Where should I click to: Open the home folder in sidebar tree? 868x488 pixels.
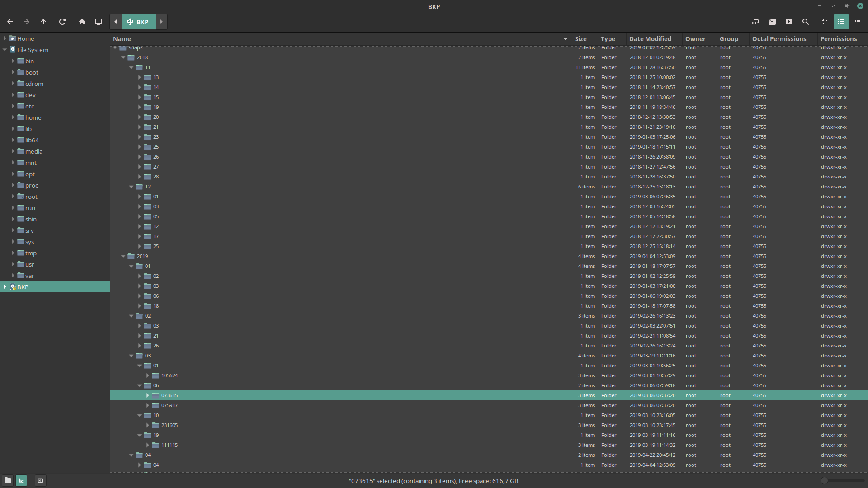[33, 117]
